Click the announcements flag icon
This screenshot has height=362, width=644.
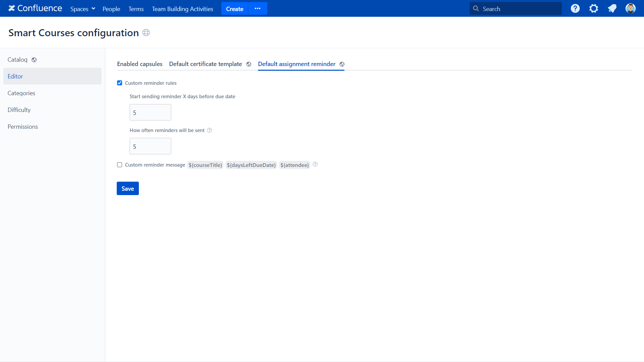[612, 8]
